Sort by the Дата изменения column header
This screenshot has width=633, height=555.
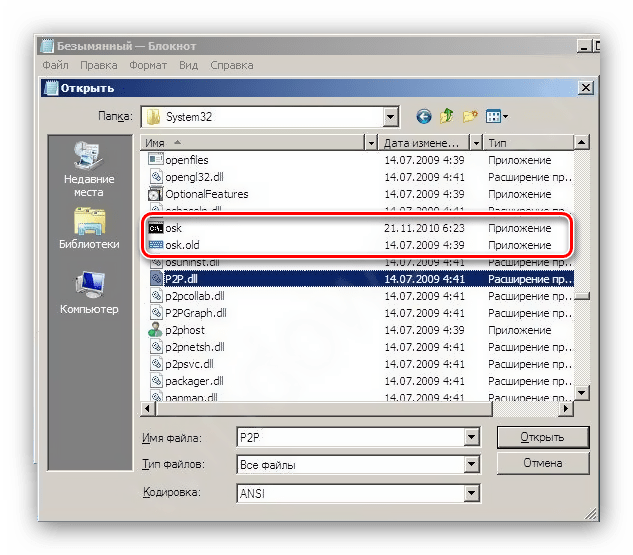(424, 143)
